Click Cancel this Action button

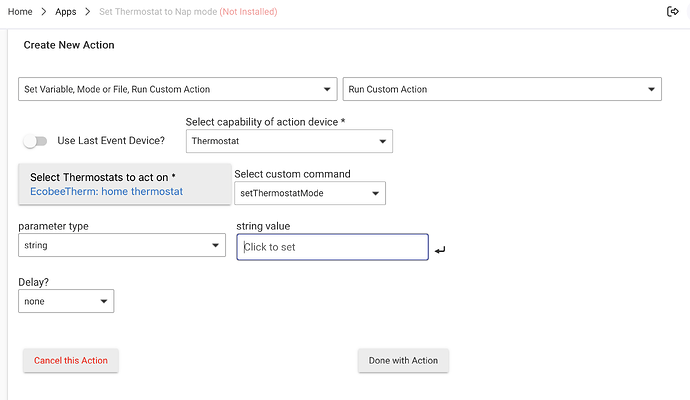(x=71, y=360)
